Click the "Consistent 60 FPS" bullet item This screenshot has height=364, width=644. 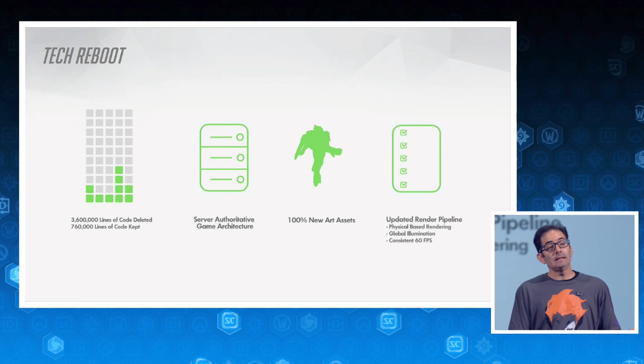[x=410, y=240]
